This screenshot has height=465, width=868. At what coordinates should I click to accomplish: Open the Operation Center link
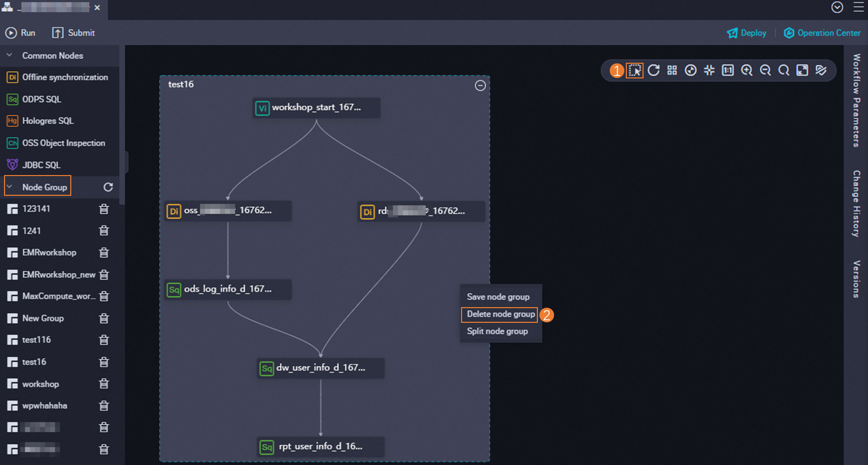[822, 33]
